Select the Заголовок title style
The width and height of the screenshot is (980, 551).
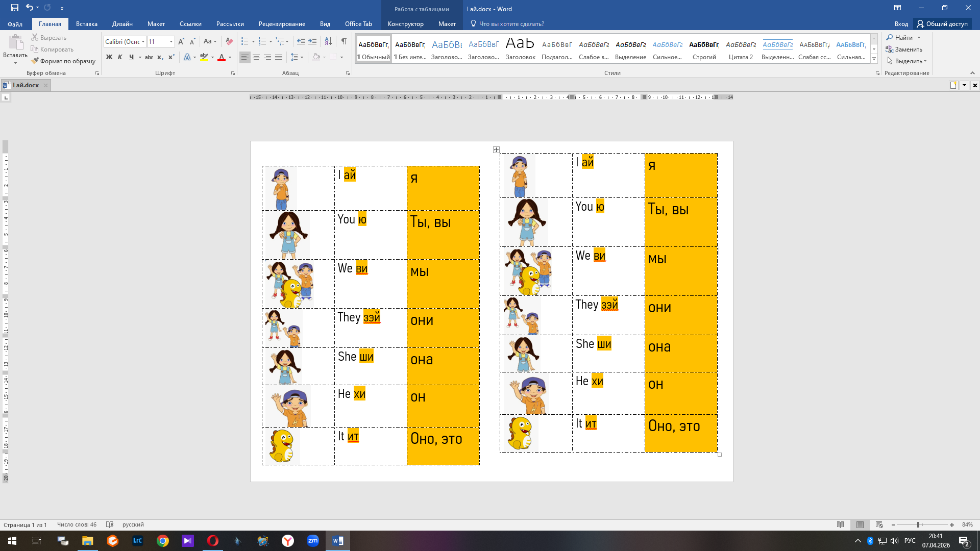tap(521, 49)
